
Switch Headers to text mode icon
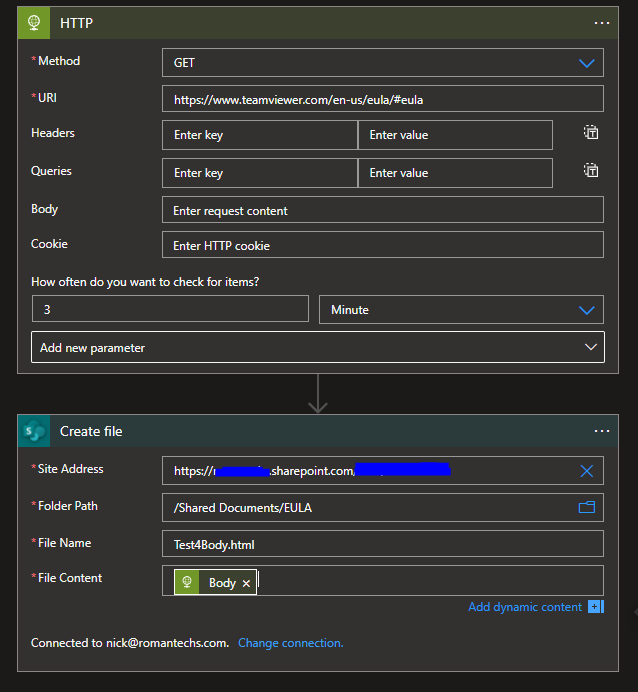pos(591,132)
